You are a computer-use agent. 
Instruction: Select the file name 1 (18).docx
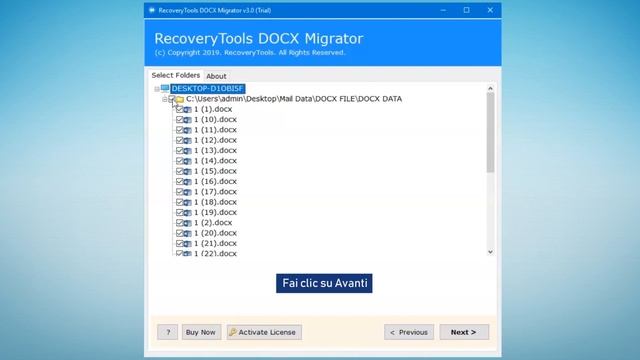(x=215, y=202)
